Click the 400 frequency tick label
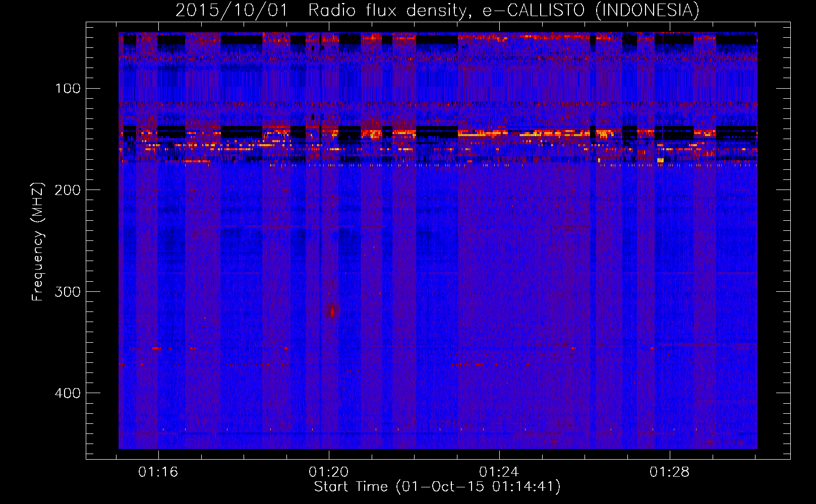 (68, 393)
